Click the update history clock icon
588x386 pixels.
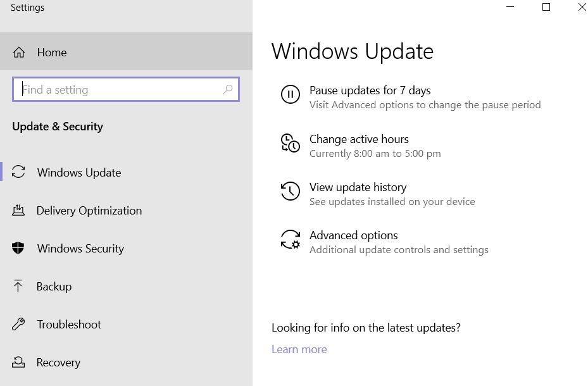tap(291, 190)
